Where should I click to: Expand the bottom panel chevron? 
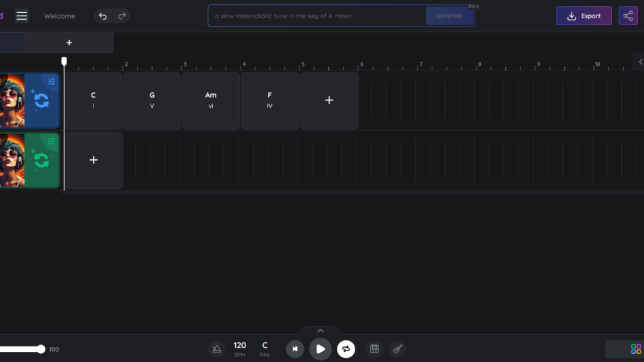point(321,331)
